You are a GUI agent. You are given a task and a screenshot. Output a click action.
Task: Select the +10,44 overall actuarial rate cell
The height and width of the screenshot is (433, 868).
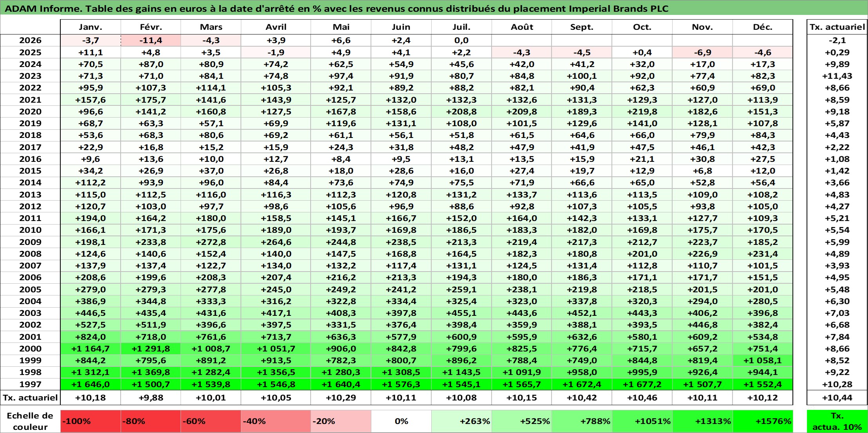point(837,398)
